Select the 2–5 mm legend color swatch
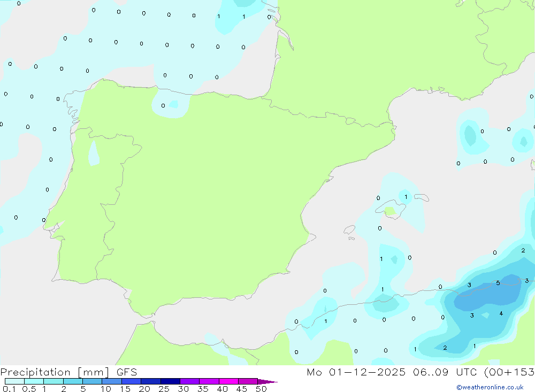The height and width of the screenshot is (392, 535). [73, 381]
